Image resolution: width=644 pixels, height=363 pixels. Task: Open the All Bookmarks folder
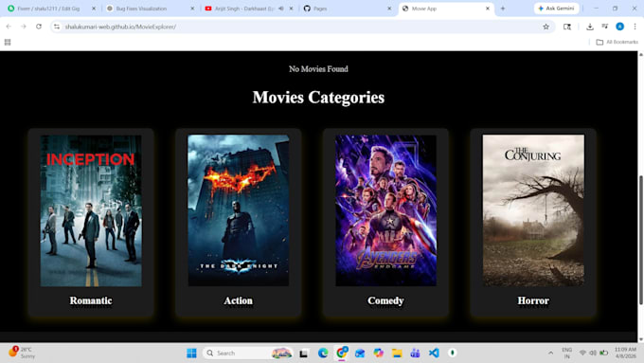[x=617, y=42]
